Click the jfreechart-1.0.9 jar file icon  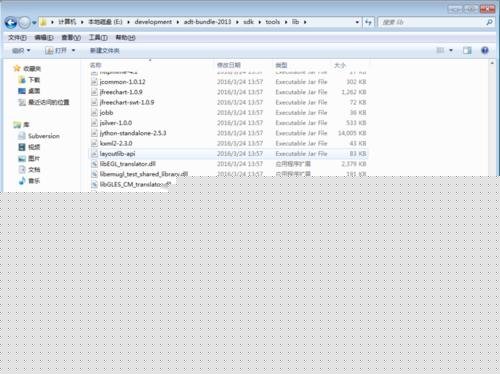tap(94, 92)
